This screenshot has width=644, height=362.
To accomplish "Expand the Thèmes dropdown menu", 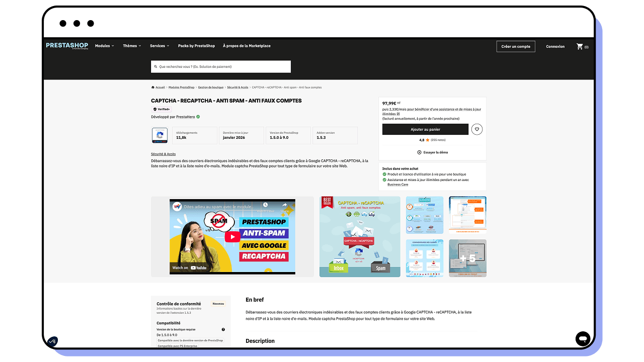I will tap(132, 46).
